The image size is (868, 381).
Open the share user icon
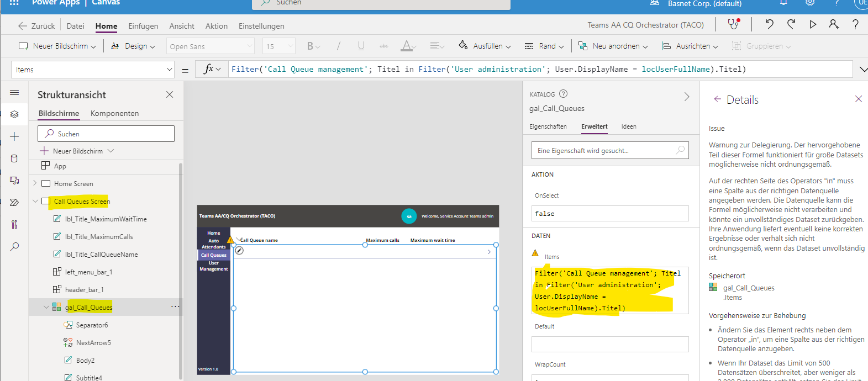(834, 24)
